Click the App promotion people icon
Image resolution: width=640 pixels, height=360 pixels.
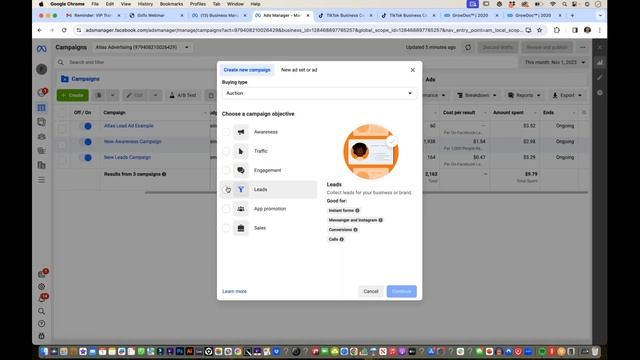tap(241, 209)
